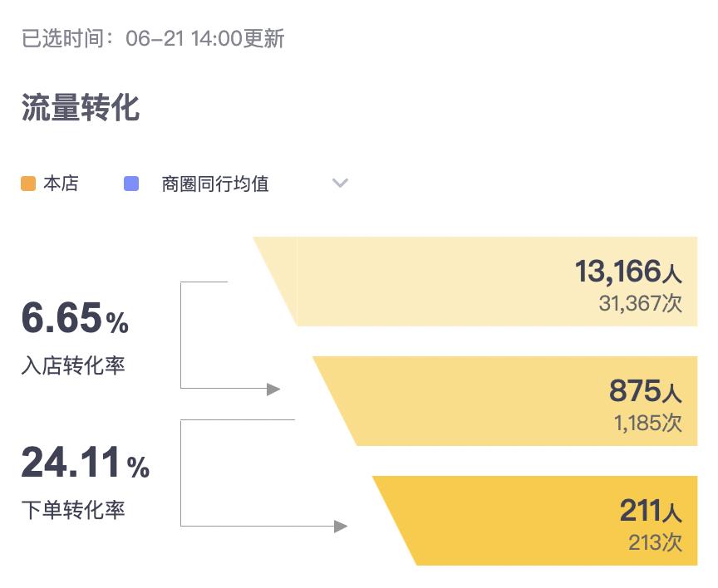The height and width of the screenshot is (588, 718).
Task: Click the 31,367次 exposure count
Action: [641, 304]
